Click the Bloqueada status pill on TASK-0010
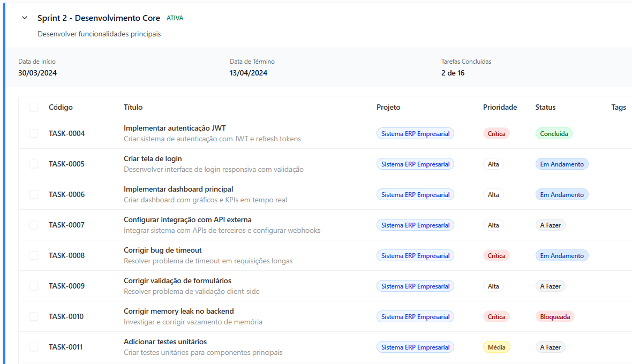Screen dimensions: 632x364 pos(555,316)
